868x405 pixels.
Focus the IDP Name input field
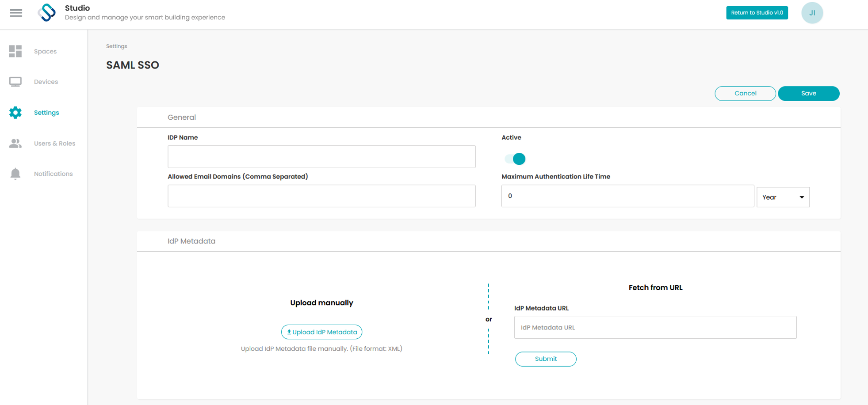coord(321,156)
